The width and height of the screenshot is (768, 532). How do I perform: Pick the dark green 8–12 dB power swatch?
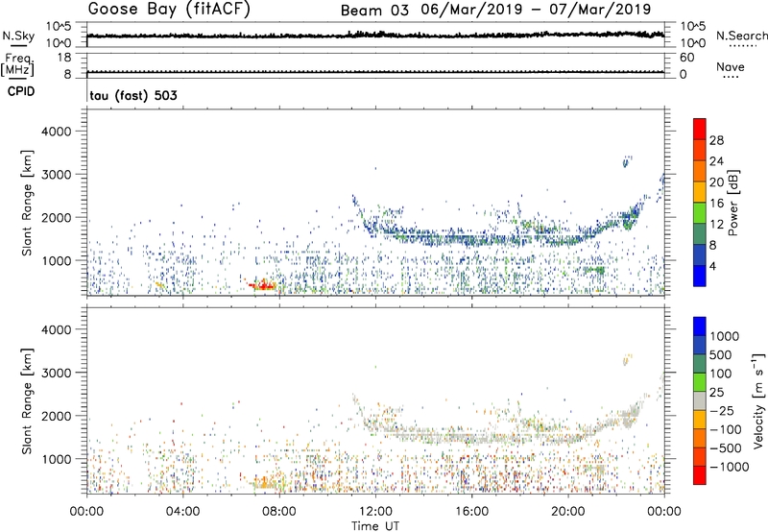[x=700, y=234]
